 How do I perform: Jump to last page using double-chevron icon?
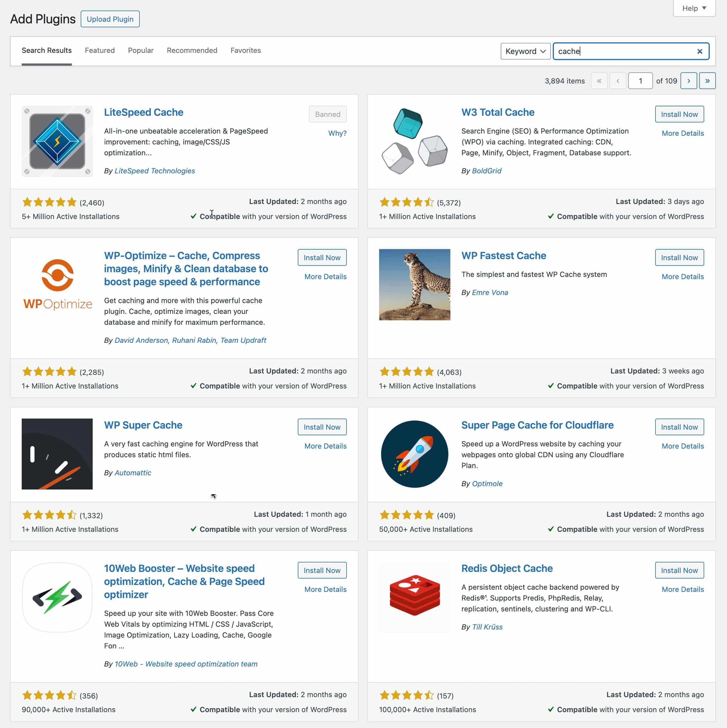[708, 81]
